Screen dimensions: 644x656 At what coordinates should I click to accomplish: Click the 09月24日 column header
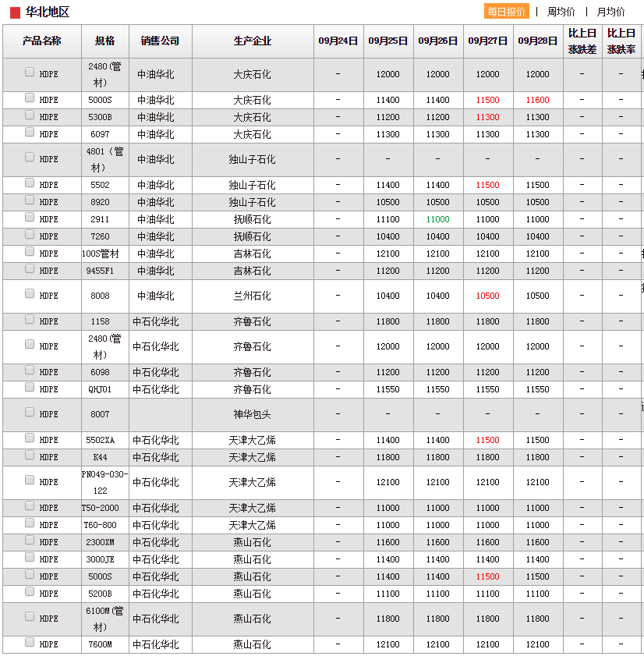click(x=338, y=41)
